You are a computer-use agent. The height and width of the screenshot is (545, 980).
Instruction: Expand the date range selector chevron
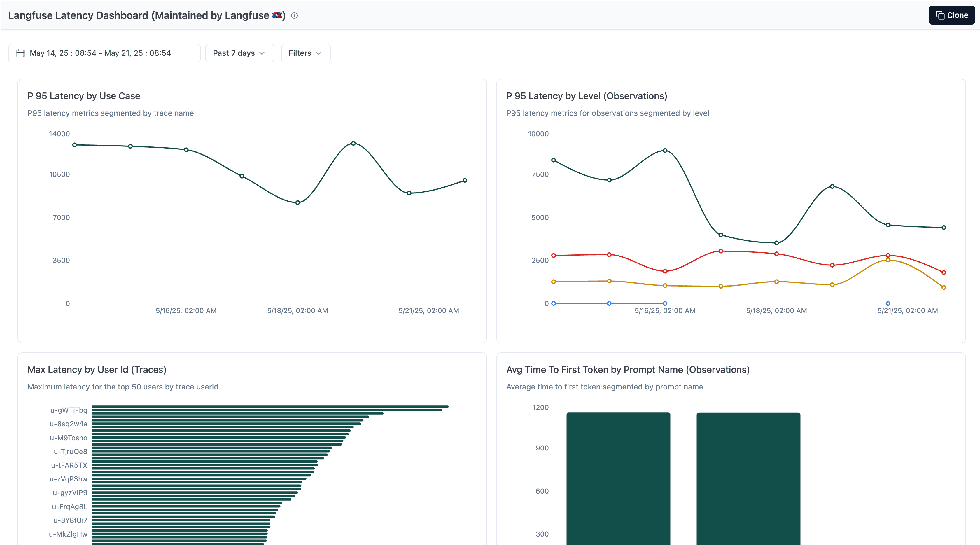click(x=262, y=54)
